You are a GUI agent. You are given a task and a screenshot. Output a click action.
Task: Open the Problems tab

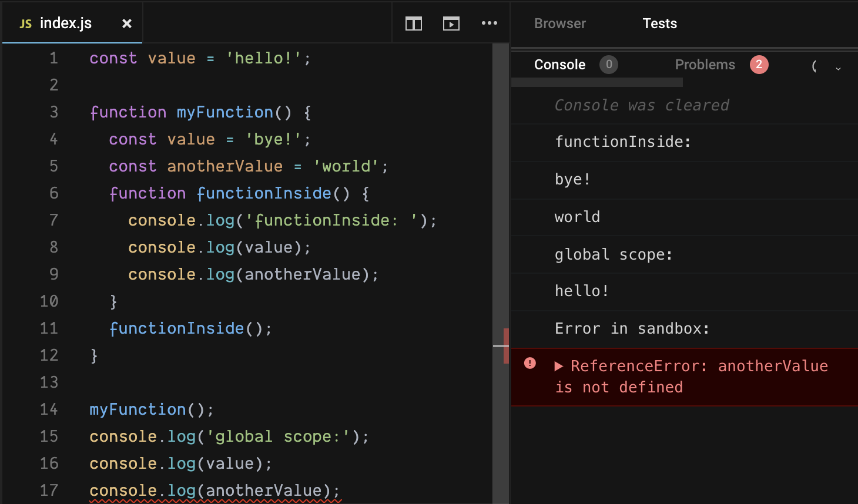pos(705,65)
